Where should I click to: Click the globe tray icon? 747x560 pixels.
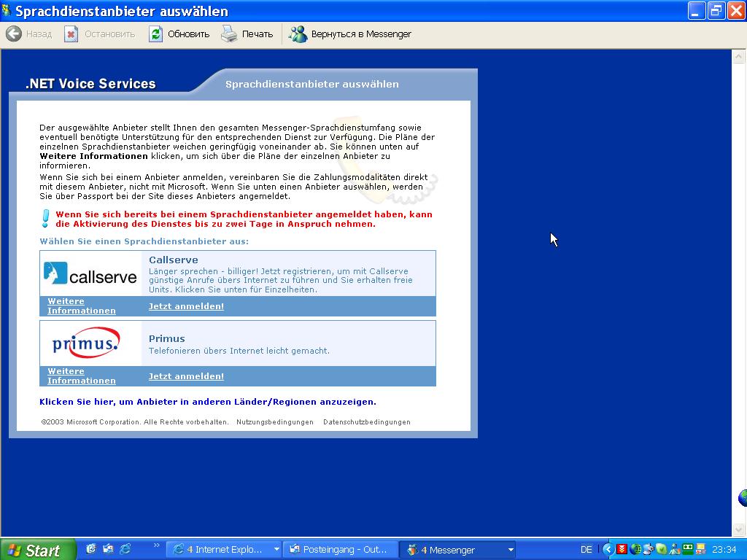click(x=635, y=549)
